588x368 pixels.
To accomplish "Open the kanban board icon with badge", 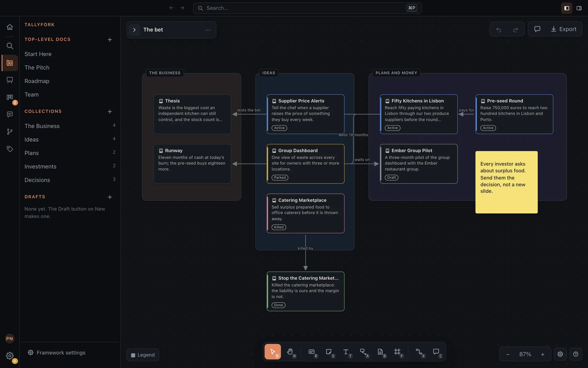I will pos(10,97).
